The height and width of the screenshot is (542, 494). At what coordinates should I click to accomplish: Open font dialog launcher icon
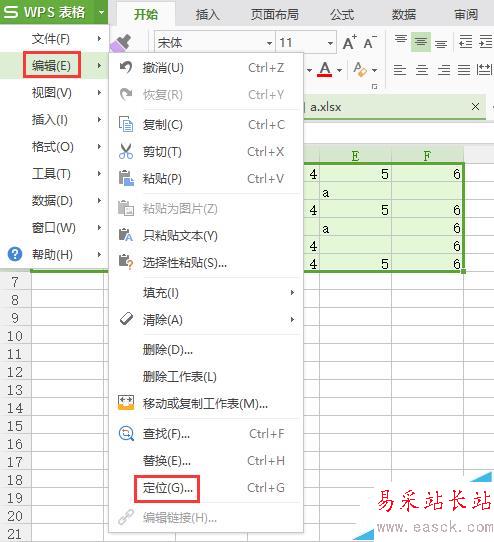(x=374, y=87)
